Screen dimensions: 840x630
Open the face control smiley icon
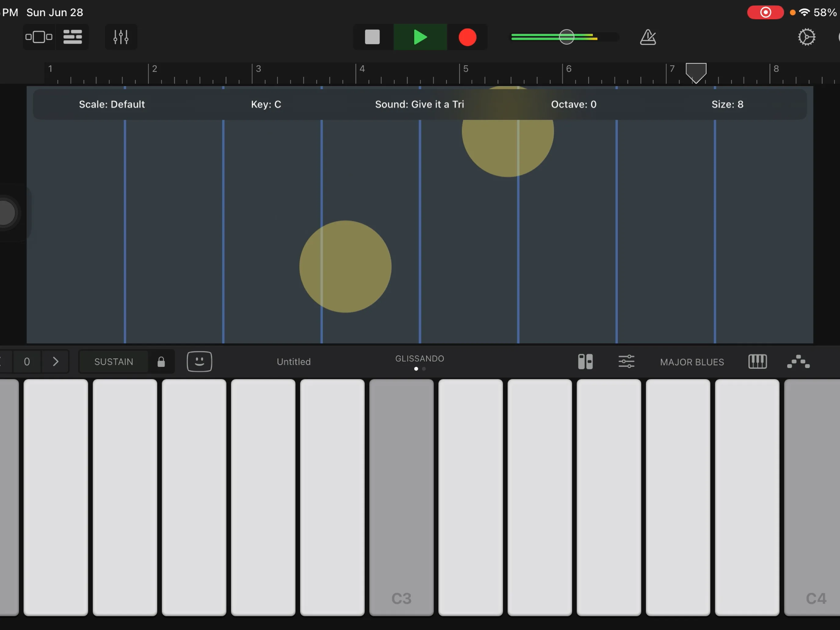(199, 361)
